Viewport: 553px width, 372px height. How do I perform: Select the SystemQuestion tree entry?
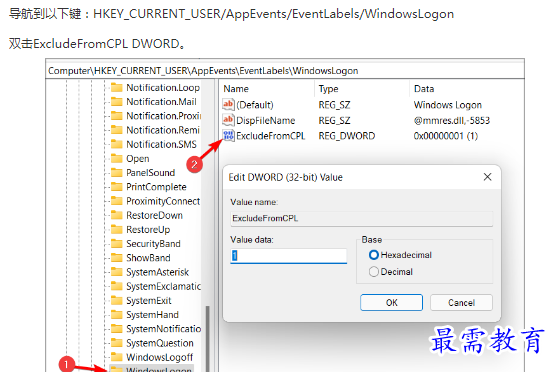coord(160,343)
